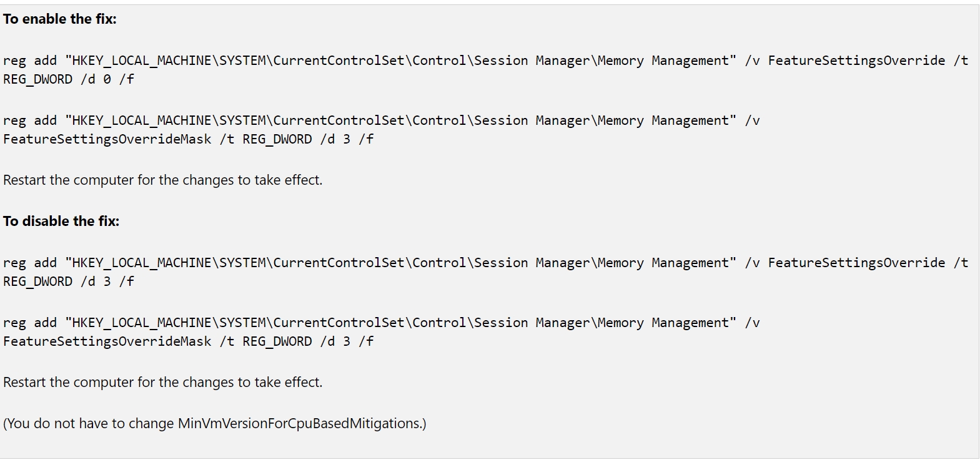Click the MinVmVersionForCpuBasedMitigations word
Image resolution: width=980 pixels, height=465 pixels.
click(x=300, y=424)
